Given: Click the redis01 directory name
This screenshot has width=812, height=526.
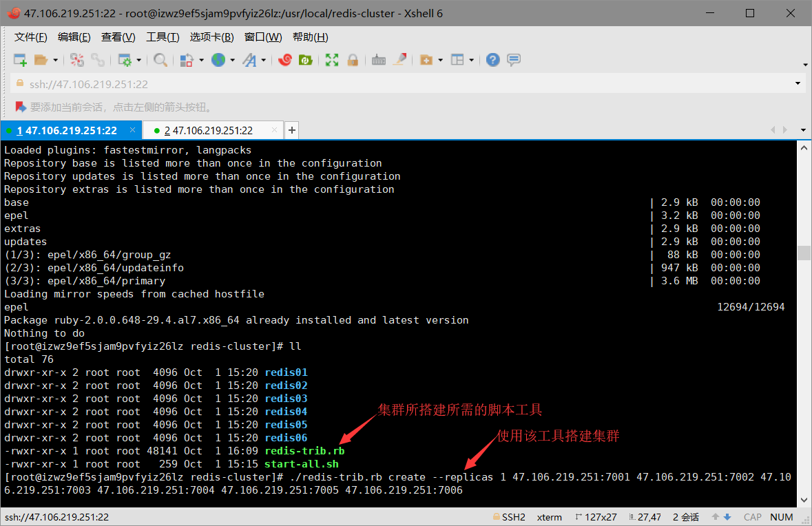Looking at the screenshot, I should pos(286,372).
